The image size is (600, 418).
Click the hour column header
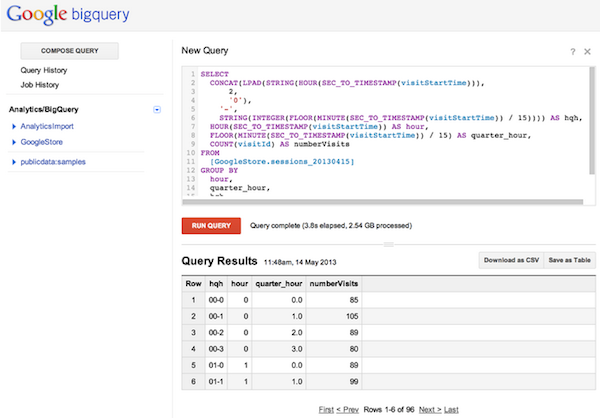(x=240, y=284)
